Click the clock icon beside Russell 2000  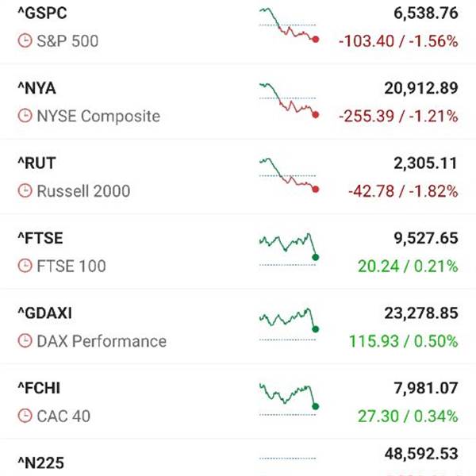(x=25, y=191)
